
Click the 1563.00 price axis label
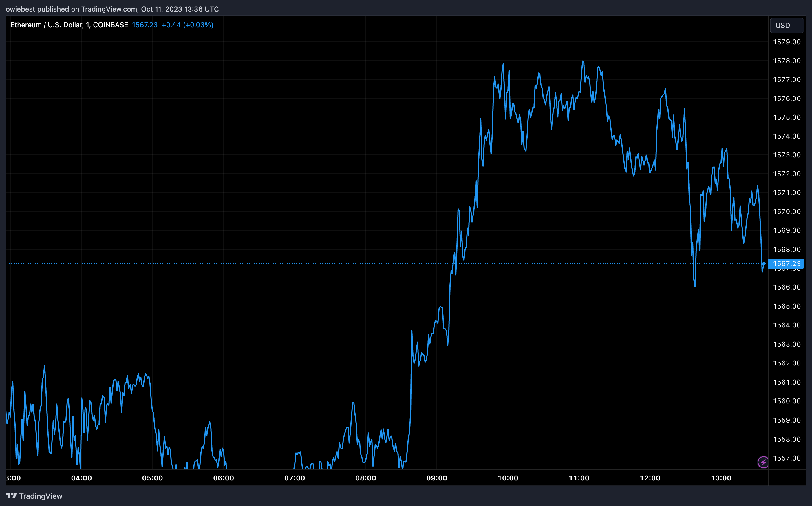787,344
